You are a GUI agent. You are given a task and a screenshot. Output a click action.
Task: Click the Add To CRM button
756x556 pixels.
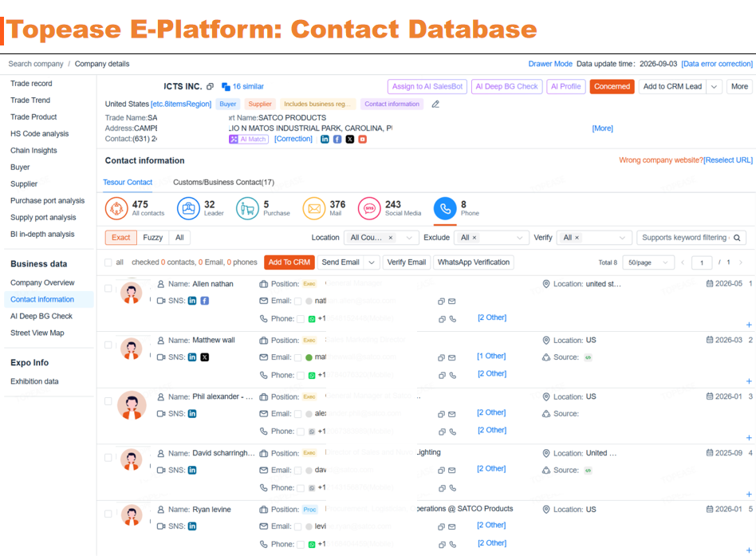tap(289, 262)
